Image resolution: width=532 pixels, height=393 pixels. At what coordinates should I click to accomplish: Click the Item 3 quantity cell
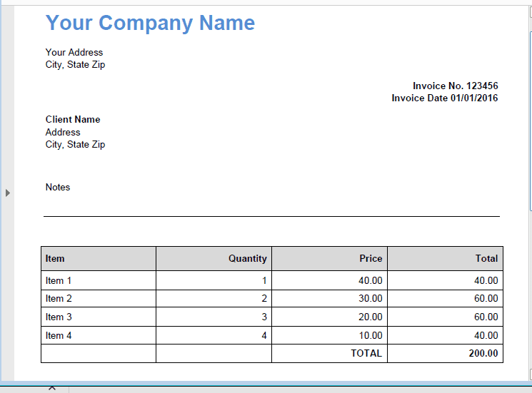coord(214,317)
